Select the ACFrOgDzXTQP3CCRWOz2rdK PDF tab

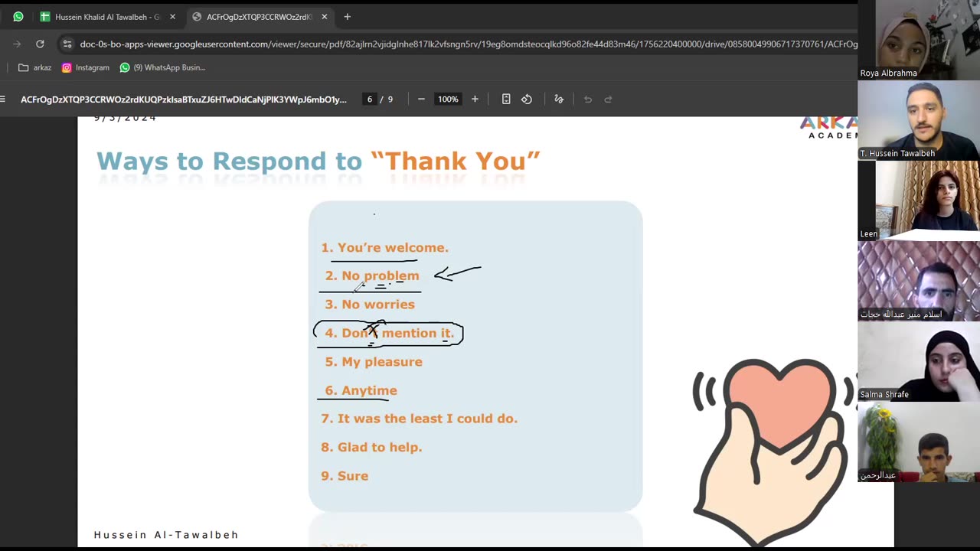(x=259, y=16)
